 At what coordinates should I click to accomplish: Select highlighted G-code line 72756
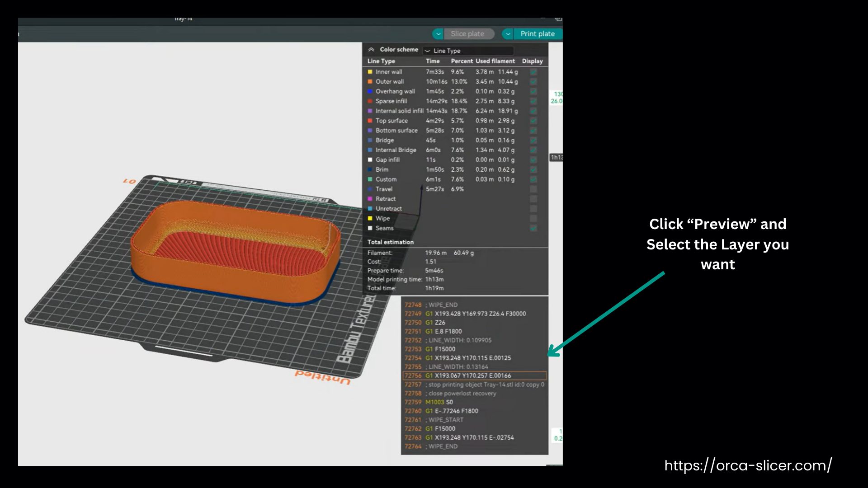coord(475,376)
